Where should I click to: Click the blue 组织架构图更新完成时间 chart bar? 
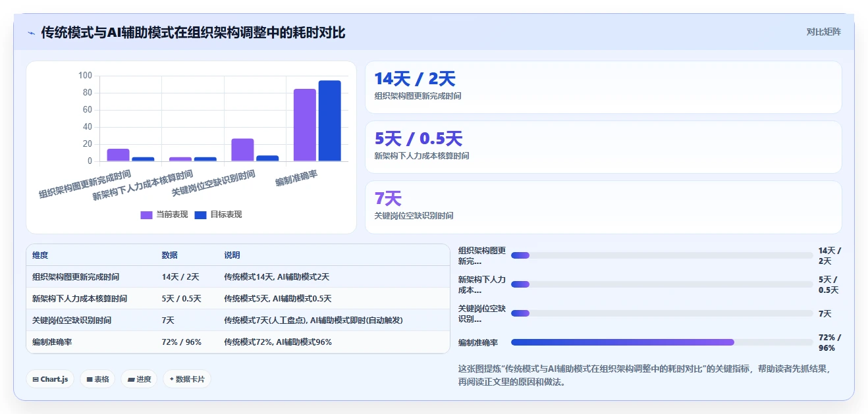(143, 159)
